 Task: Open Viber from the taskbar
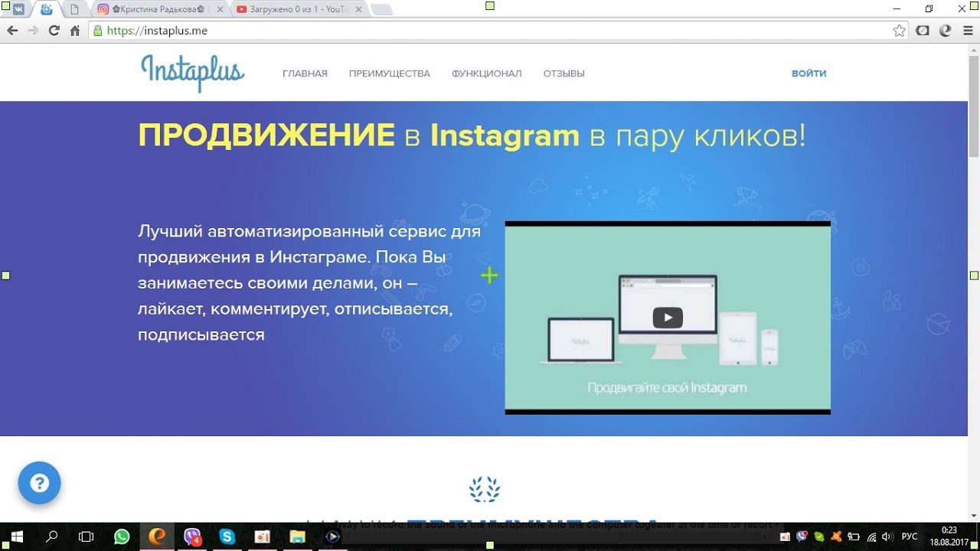click(x=192, y=536)
